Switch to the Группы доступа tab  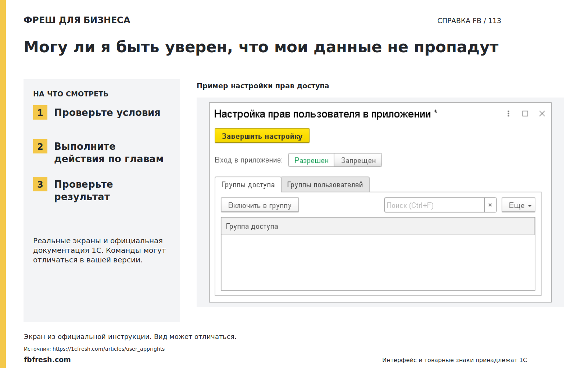(248, 184)
